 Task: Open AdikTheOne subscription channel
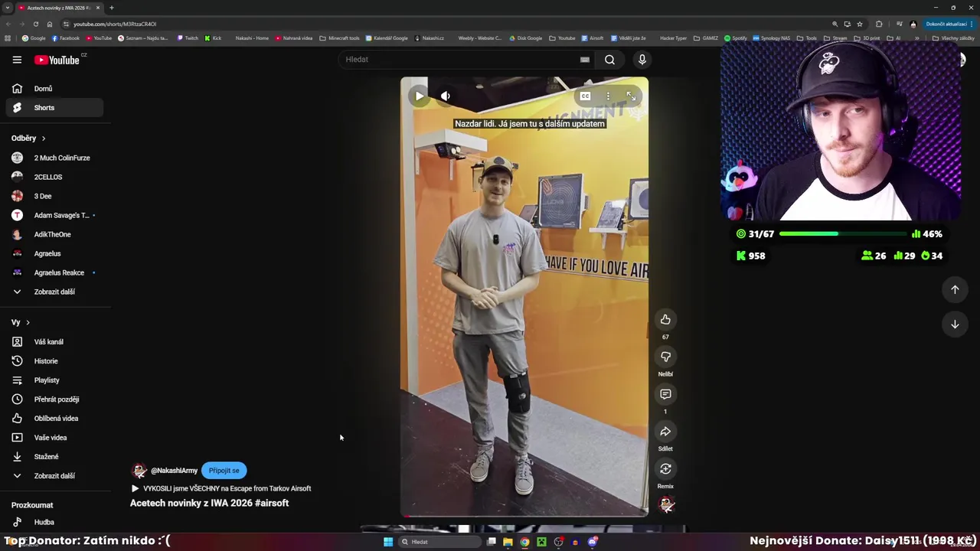tap(54, 234)
